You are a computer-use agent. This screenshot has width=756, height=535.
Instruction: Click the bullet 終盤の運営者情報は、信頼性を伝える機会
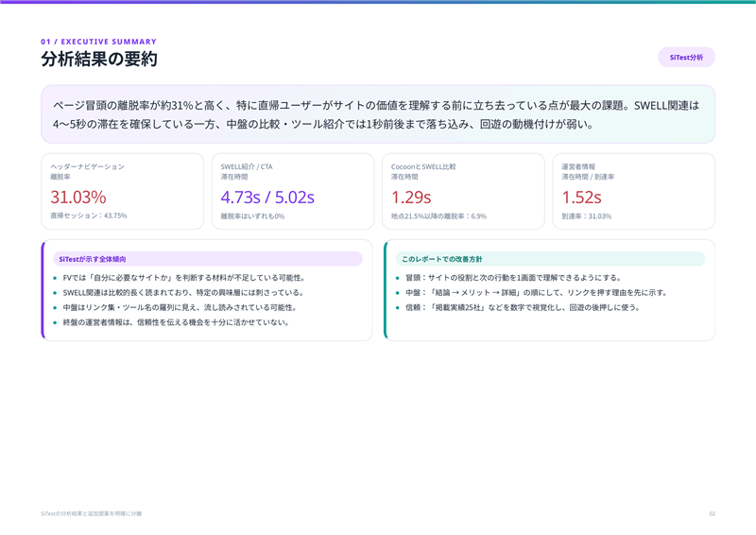[x=176, y=322]
